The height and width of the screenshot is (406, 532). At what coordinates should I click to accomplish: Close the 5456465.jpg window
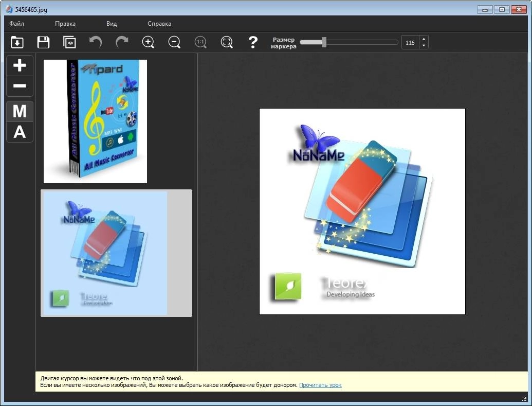coord(519,9)
